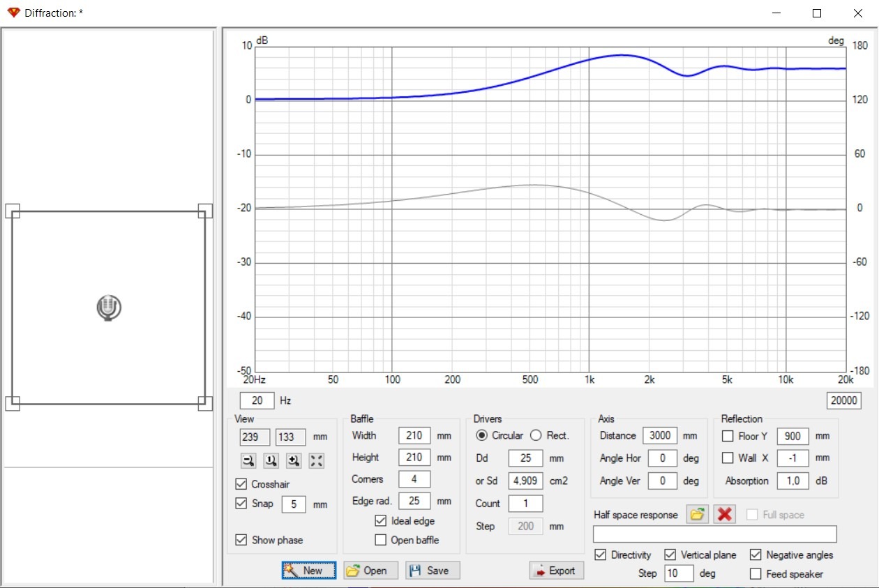The image size is (879, 588).
Task: Click the Sd area field showing 4,909
Action: click(x=526, y=481)
